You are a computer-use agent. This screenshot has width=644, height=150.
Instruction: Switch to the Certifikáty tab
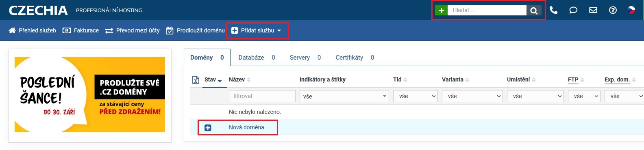(x=355, y=58)
